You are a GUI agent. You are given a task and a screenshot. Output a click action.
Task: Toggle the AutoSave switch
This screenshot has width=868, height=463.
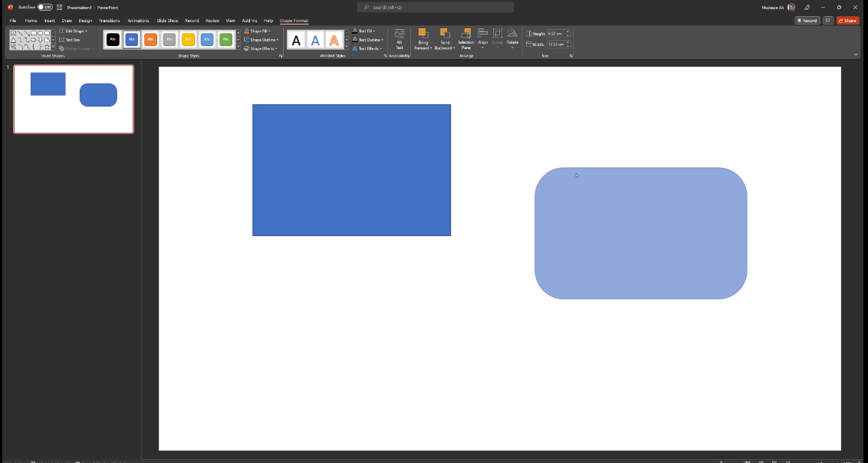coord(44,7)
